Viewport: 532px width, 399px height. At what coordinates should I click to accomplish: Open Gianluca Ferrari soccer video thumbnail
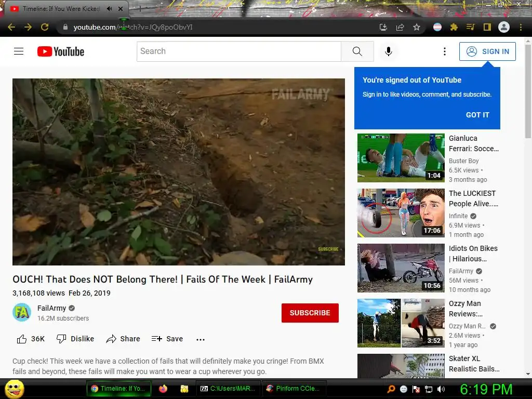pos(401,158)
